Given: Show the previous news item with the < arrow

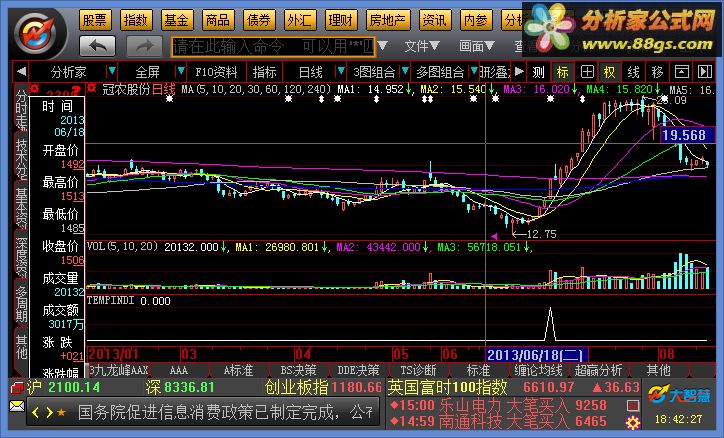Looking at the screenshot, I should (36, 413).
